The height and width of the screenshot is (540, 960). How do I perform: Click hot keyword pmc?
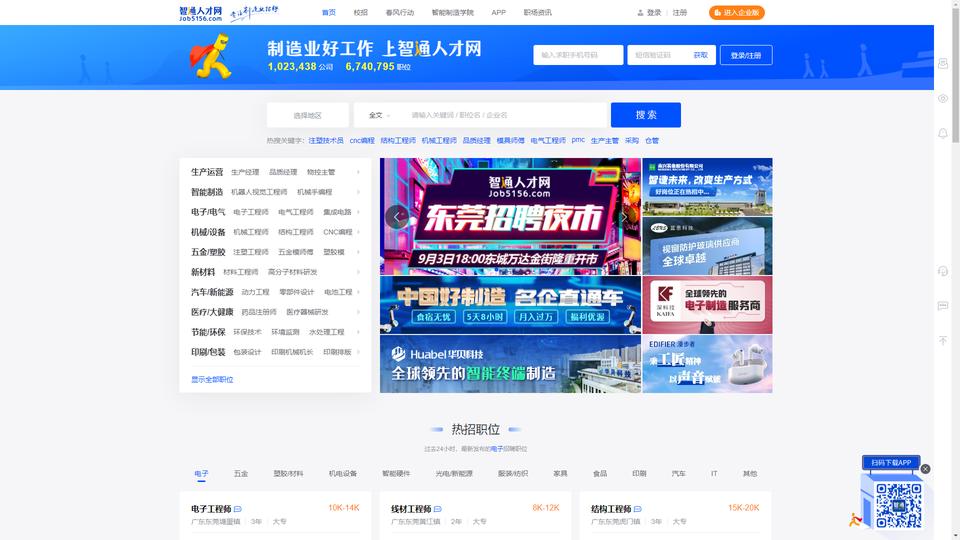point(578,140)
